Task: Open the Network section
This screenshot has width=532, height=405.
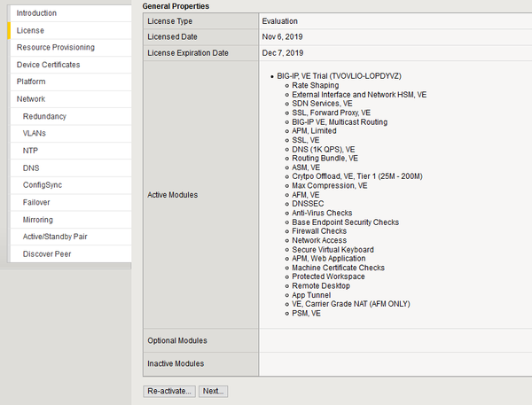Action: pos(31,99)
